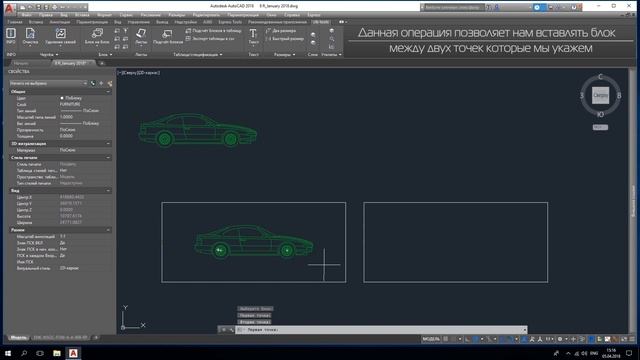
Task: Switch to the Главная ribbon tab
Action: [x=15, y=22]
